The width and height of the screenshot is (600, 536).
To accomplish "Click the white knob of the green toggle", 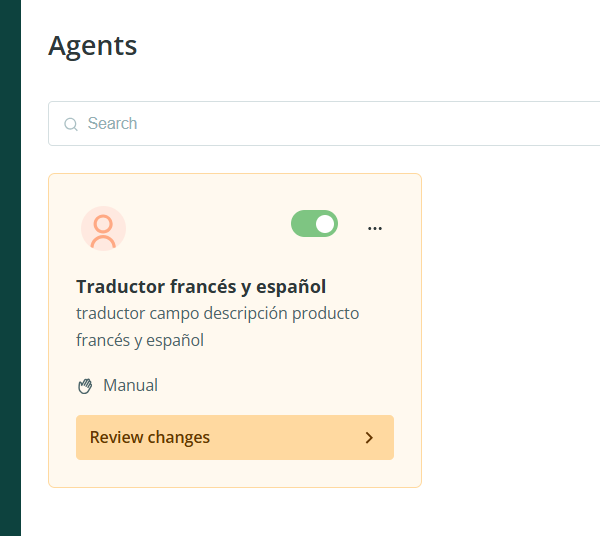I will coord(324,224).
